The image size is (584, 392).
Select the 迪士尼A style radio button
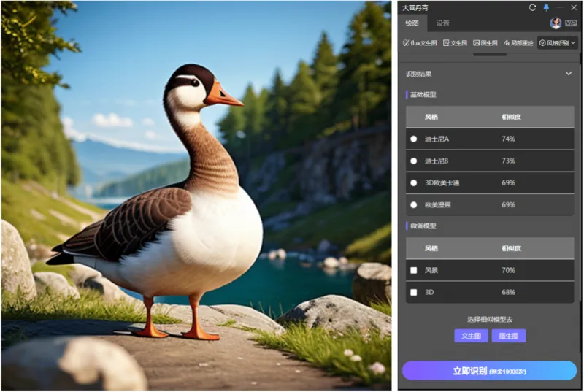click(413, 139)
